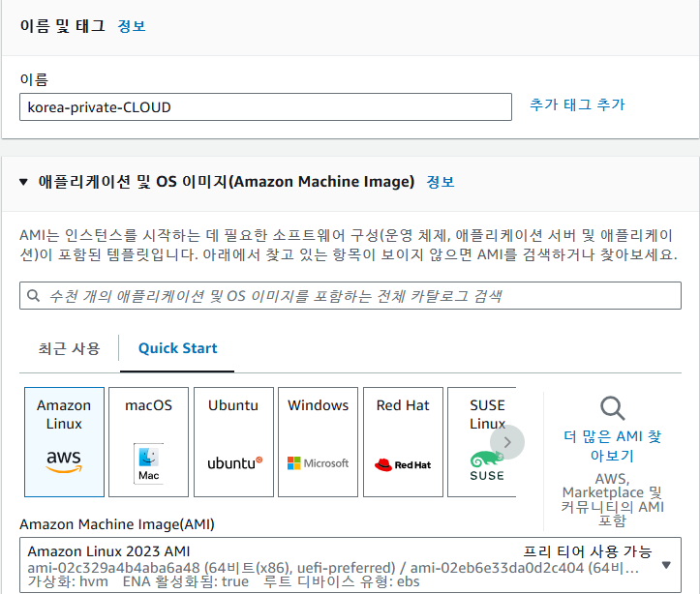Show next AMI options with arrow button

click(x=507, y=442)
